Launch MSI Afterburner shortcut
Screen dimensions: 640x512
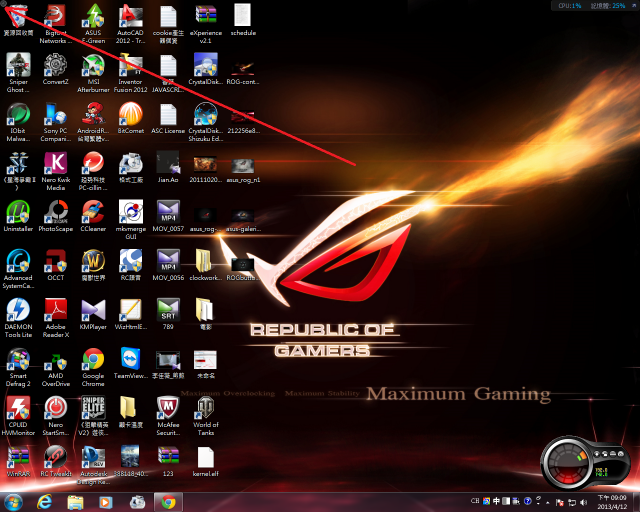tap(93, 73)
